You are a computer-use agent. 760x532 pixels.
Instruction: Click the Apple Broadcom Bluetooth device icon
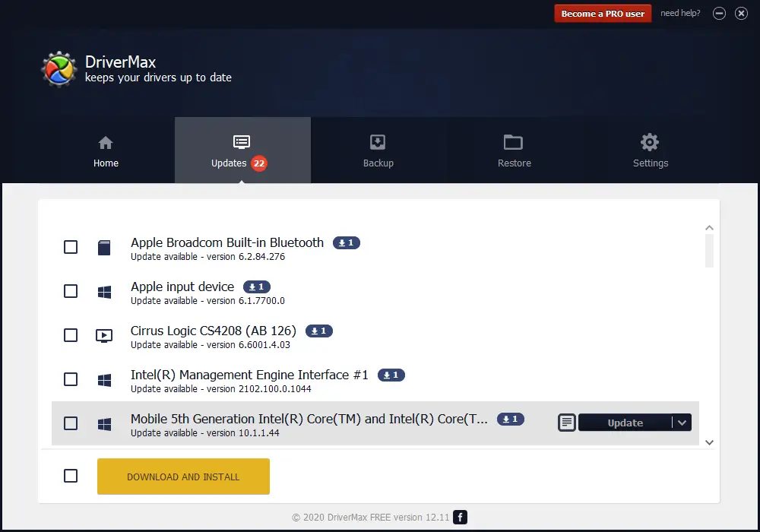104,248
